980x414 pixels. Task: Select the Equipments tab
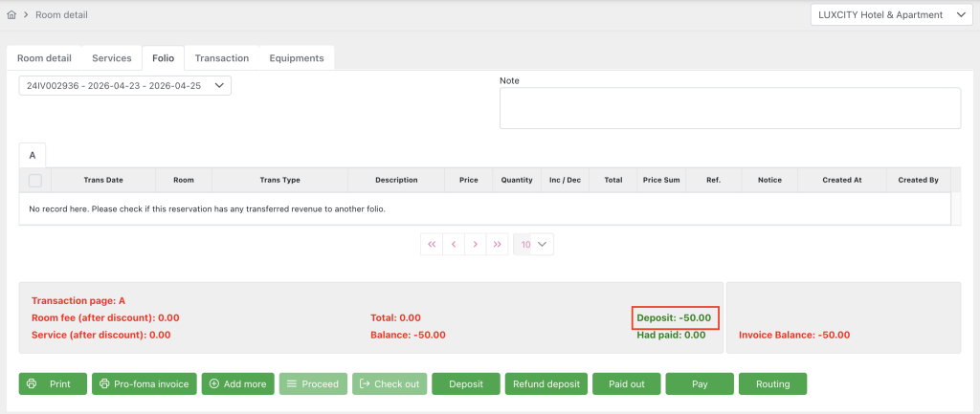(x=296, y=58)
